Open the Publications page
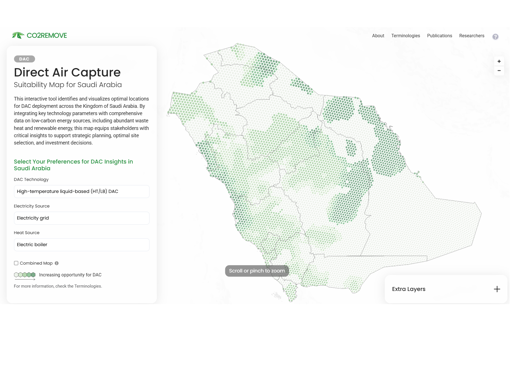Viewport: 519px width, 380px height. pos(439,36)
